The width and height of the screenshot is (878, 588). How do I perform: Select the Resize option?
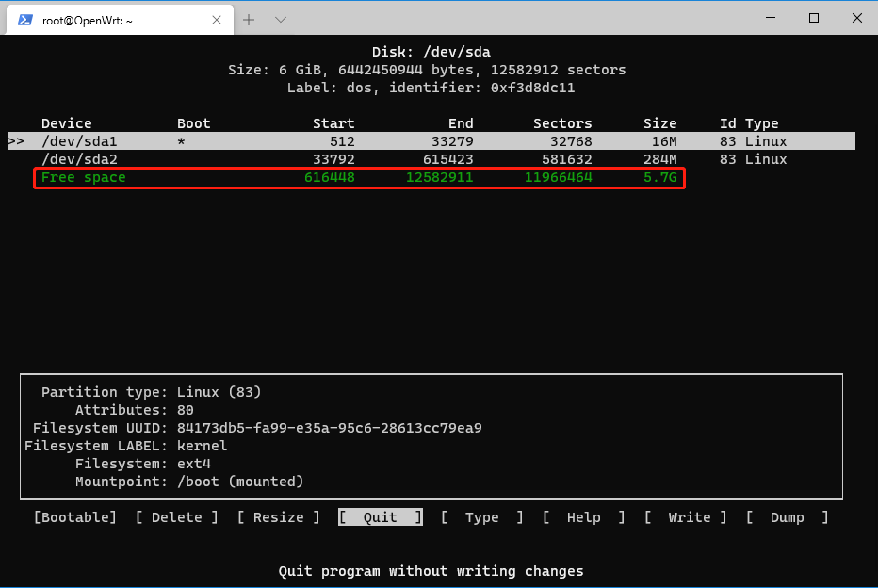click(x=279, y=517)
